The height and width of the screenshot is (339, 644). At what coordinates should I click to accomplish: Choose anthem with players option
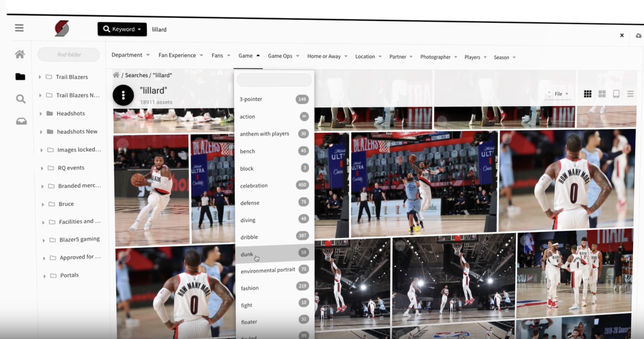tap(274, 134)
